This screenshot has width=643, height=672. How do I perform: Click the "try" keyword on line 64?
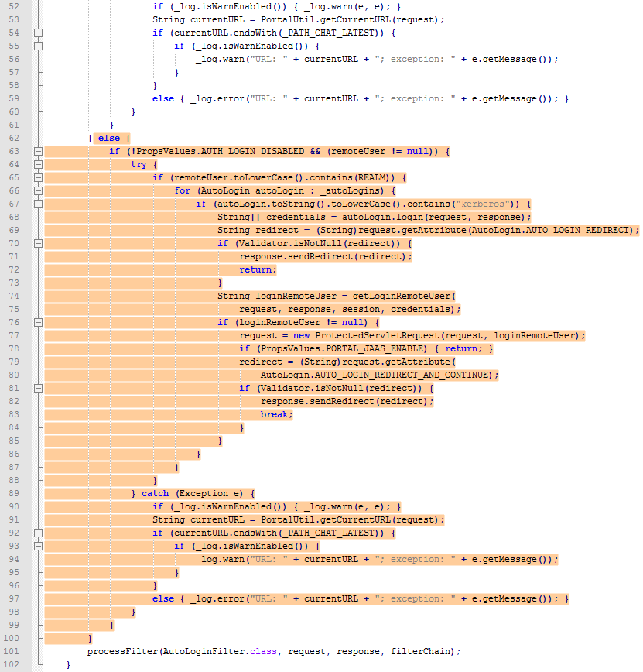pos(139,165)
